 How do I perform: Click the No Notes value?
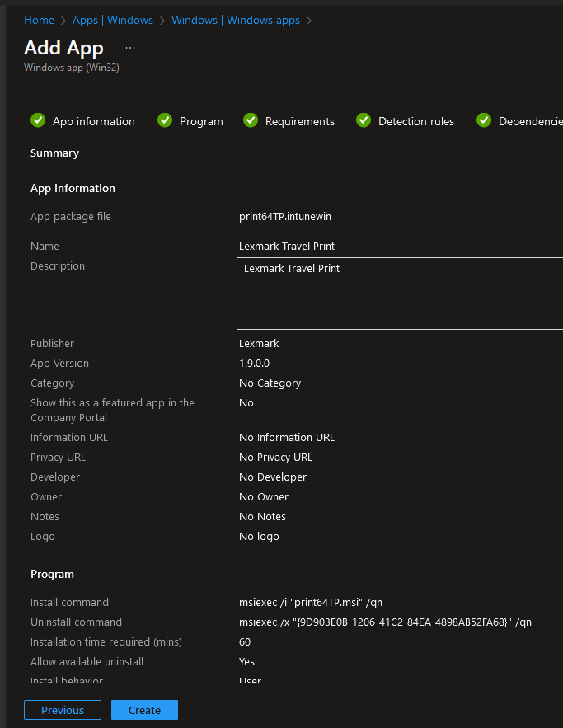coord(262,517)
